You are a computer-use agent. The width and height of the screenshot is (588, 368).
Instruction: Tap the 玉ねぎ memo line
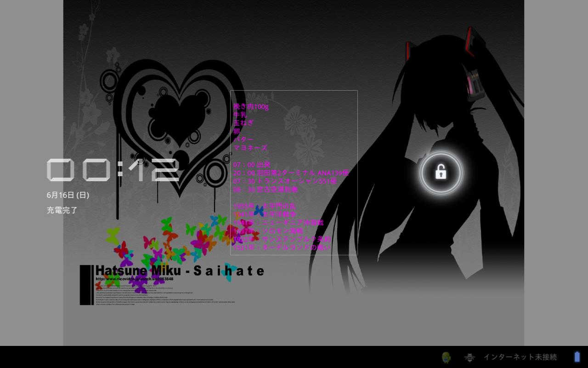tap(243, 123)
